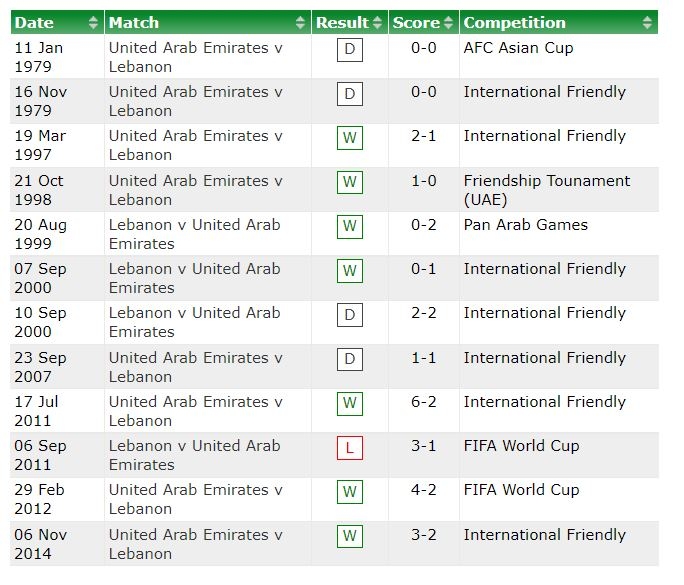Click the D result badge for 11 Jan 1979
This screenshot has width=684, height=585.
coord(350,50)
